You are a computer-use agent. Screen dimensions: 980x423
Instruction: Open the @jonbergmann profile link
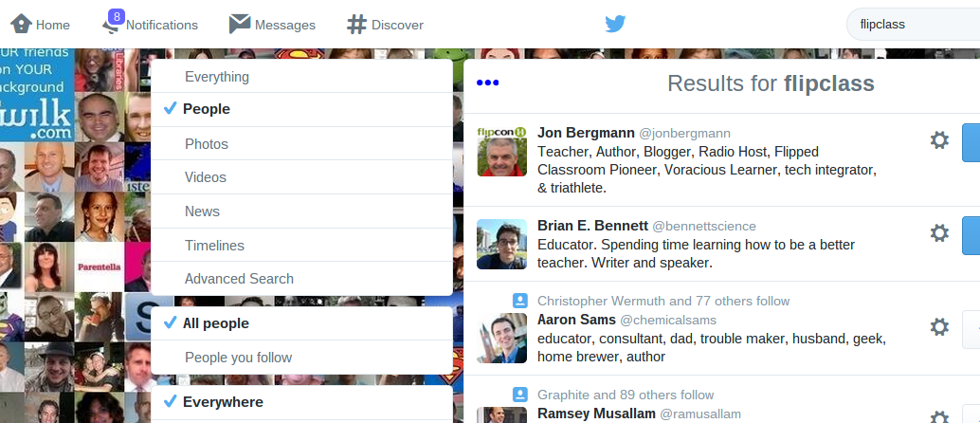[684, 134]
